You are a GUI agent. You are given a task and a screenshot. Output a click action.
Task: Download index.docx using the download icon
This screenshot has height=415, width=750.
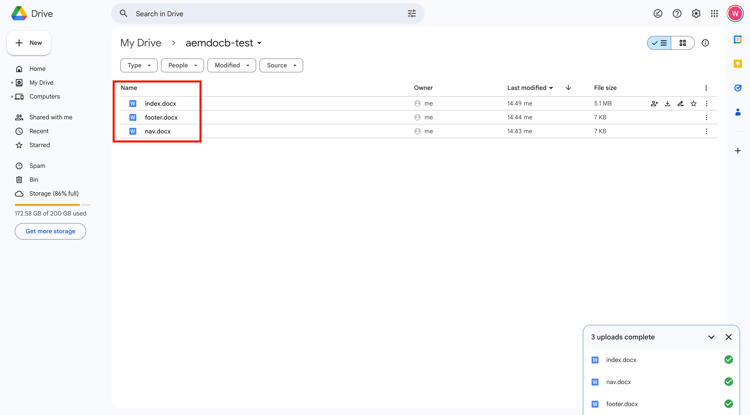tap(667, 103)
